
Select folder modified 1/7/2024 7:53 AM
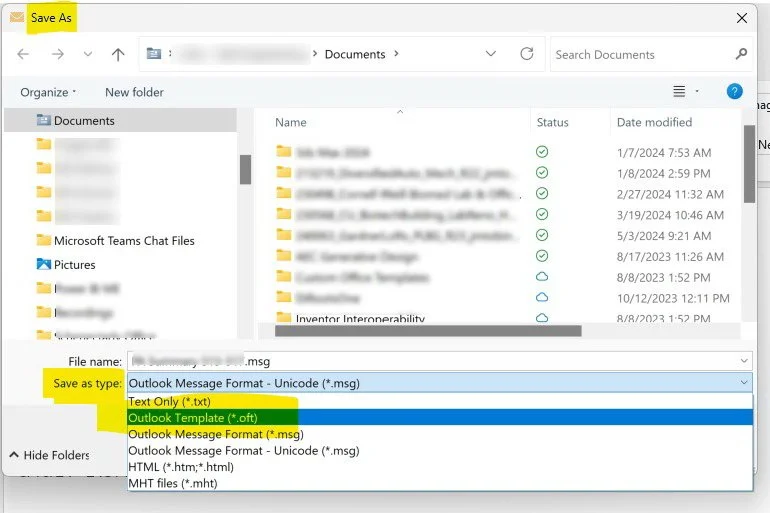[501, 152]
